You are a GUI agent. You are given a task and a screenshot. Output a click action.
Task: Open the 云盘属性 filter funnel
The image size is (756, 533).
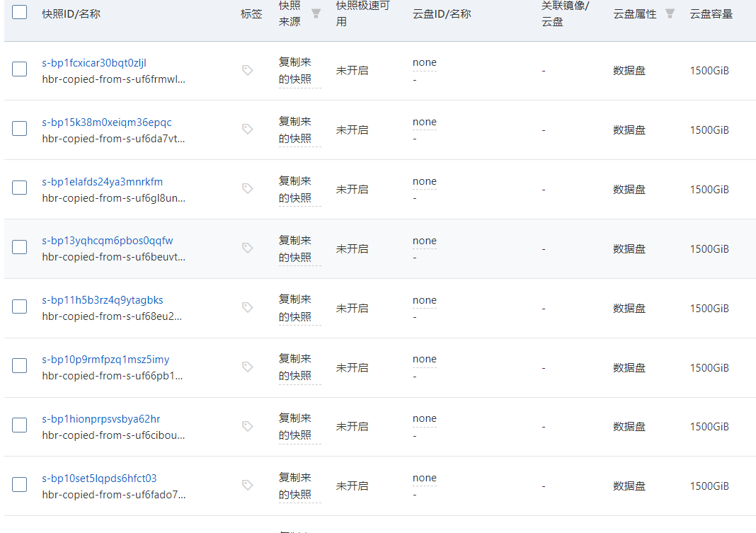tap(670, 13)
